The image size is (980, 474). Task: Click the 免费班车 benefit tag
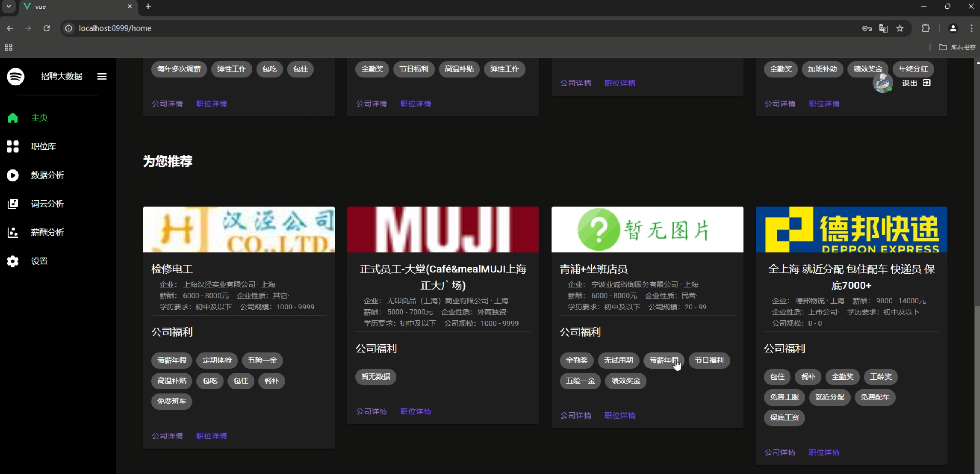pyautogui.click(x=172, y=401)
